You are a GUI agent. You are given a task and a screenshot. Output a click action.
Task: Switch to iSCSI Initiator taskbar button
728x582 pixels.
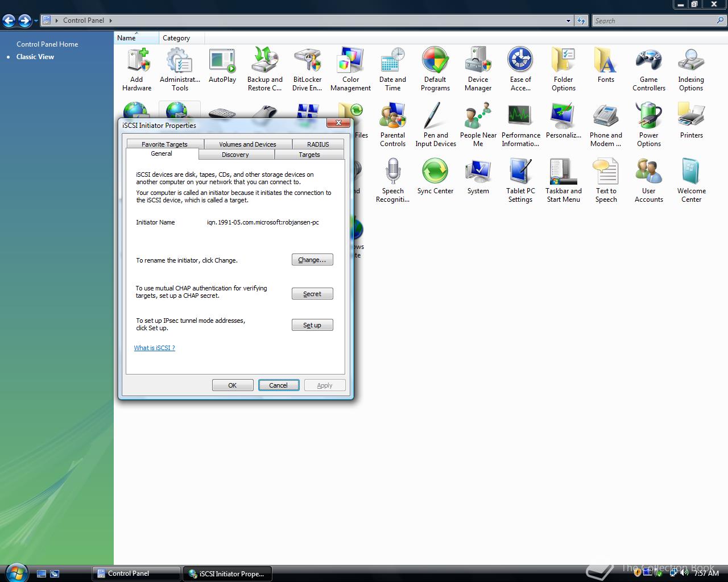tap(227, 573)
